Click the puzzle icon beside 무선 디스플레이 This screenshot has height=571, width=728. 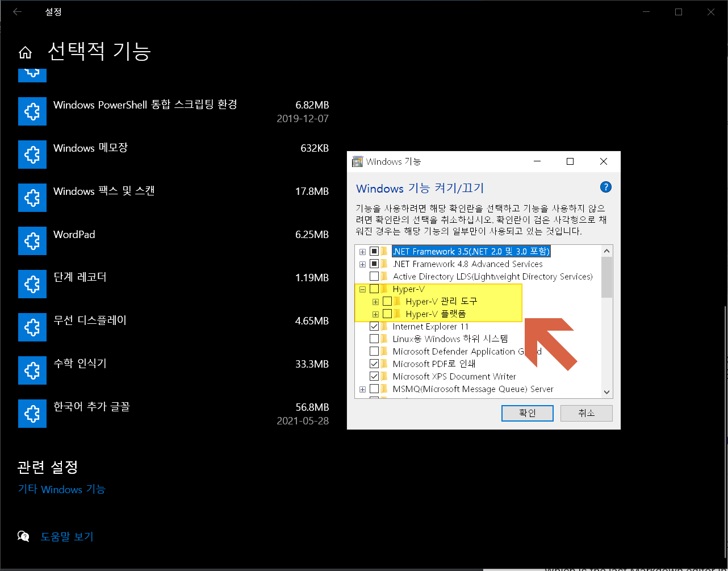tap(32, 327)
